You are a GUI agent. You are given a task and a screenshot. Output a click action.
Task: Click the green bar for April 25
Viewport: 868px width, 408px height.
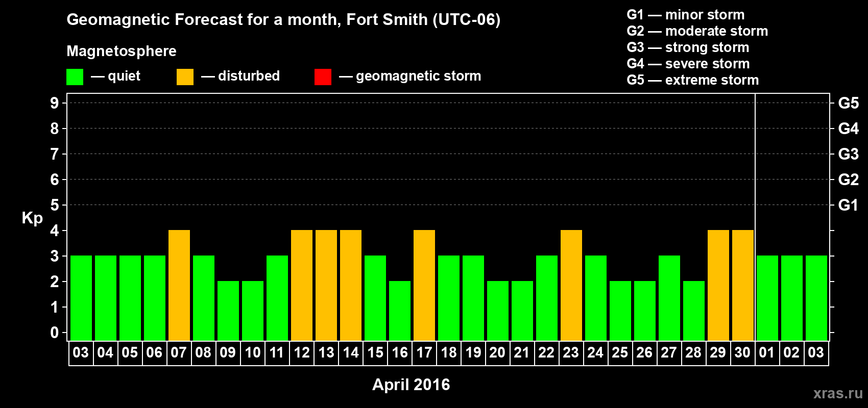(620, 311)
